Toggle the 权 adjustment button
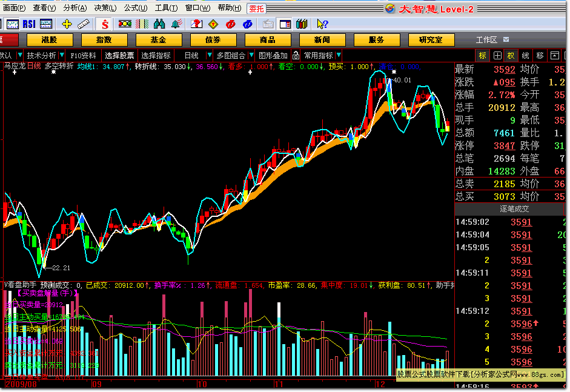The image size is (570, 392). 511,55
